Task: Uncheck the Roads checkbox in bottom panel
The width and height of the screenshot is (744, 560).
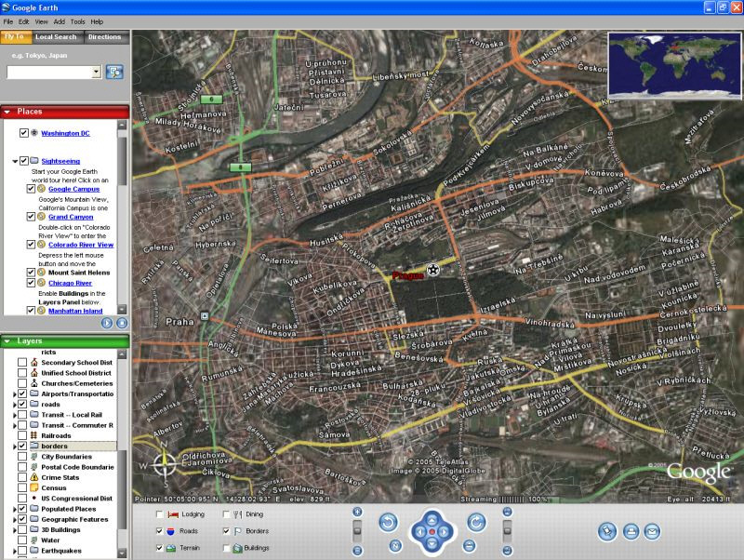Action: [x=159, y=530]
